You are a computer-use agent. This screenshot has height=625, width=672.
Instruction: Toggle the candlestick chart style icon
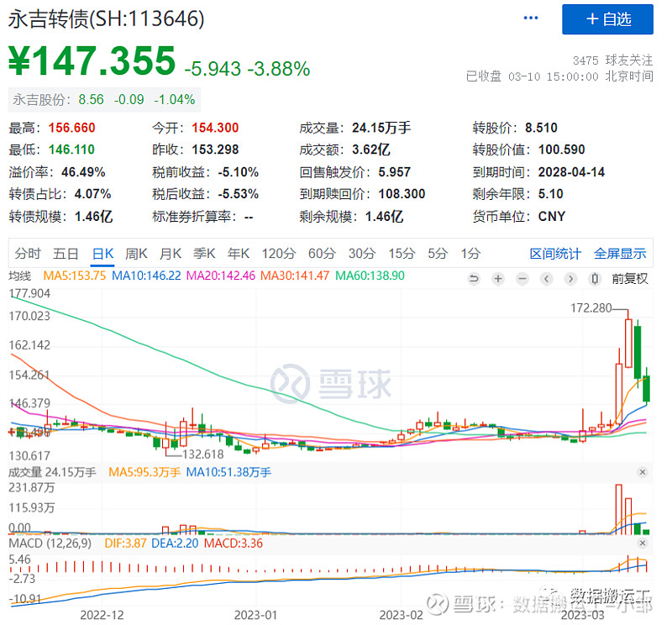595,279
